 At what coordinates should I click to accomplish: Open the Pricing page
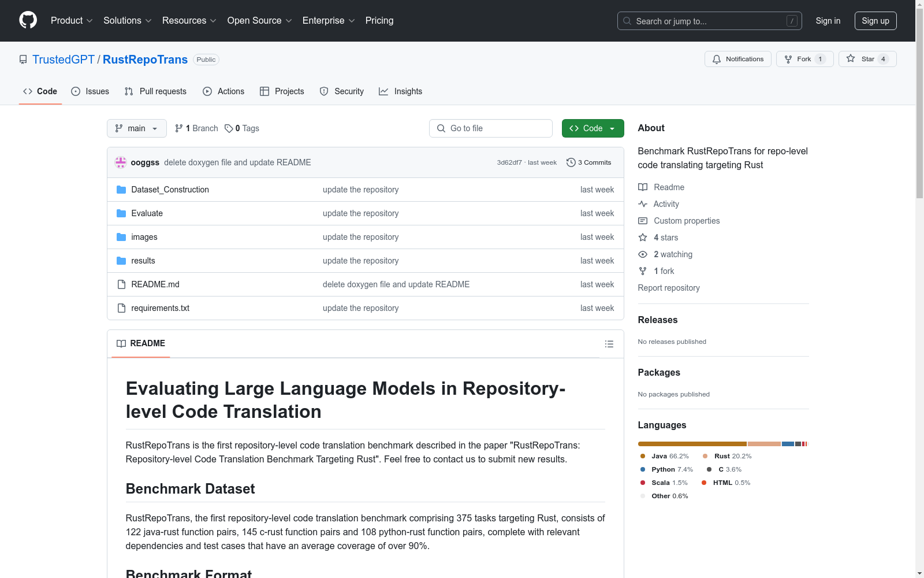click(379, 21)
